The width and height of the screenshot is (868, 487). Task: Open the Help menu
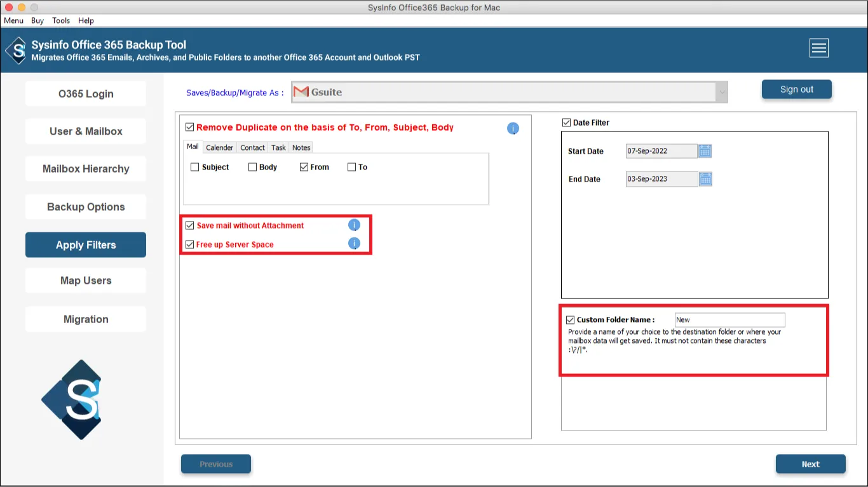point(86,20)
